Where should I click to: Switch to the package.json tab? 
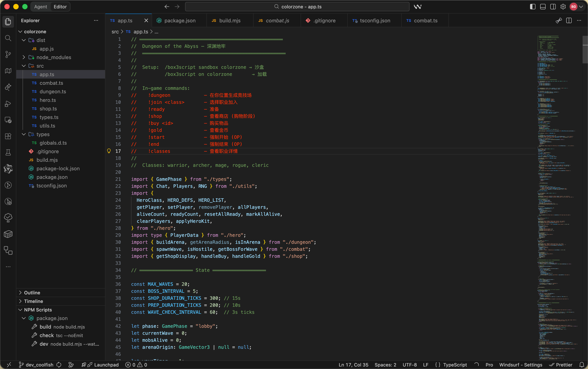pos(179,20)
